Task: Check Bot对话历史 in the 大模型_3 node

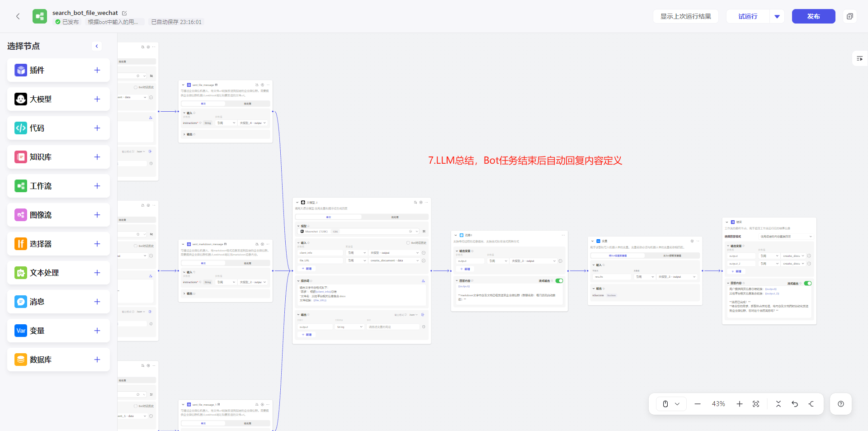Action: (x=408, y=243)
